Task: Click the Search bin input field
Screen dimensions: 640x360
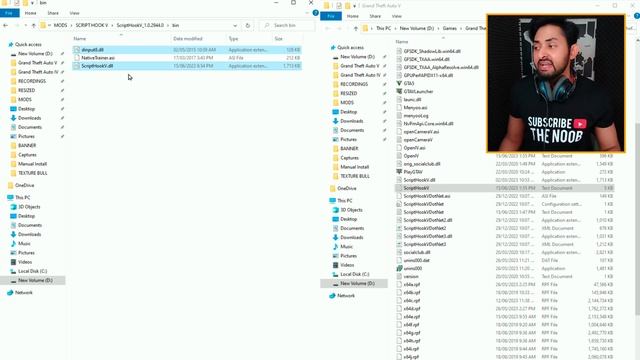Action: [x=290, y=25]
